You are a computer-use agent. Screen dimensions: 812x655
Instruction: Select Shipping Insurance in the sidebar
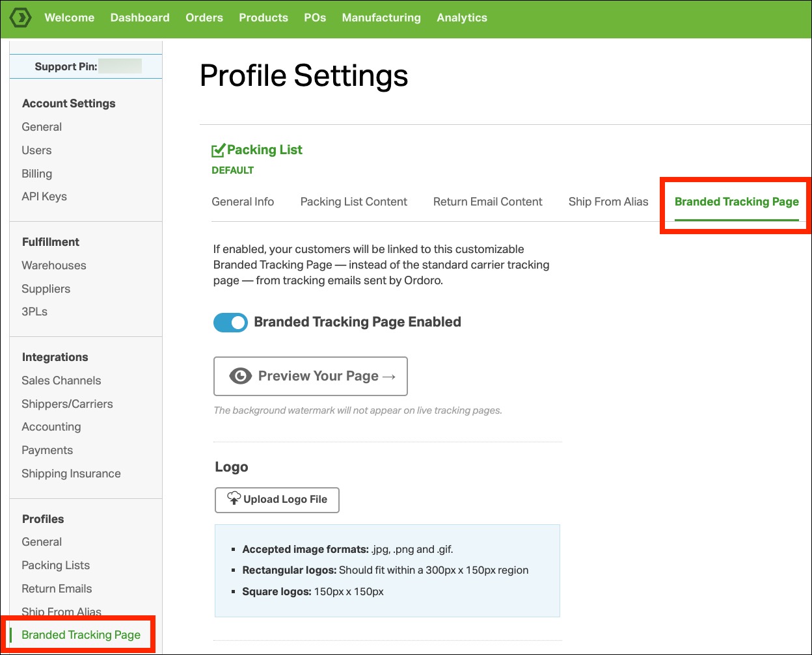point(71,474)
